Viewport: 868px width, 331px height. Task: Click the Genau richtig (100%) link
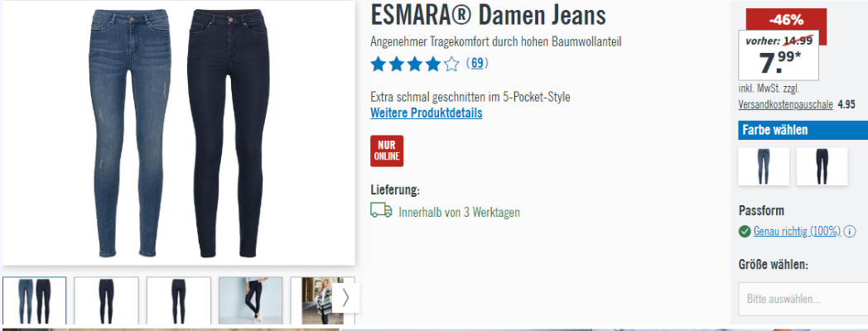pyautogui.click(x=797, y=232)
